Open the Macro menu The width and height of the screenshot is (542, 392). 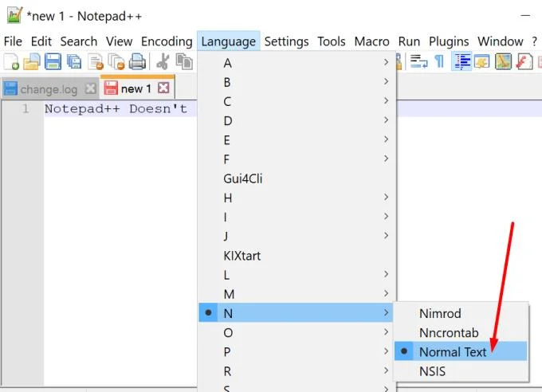point(372,41)
